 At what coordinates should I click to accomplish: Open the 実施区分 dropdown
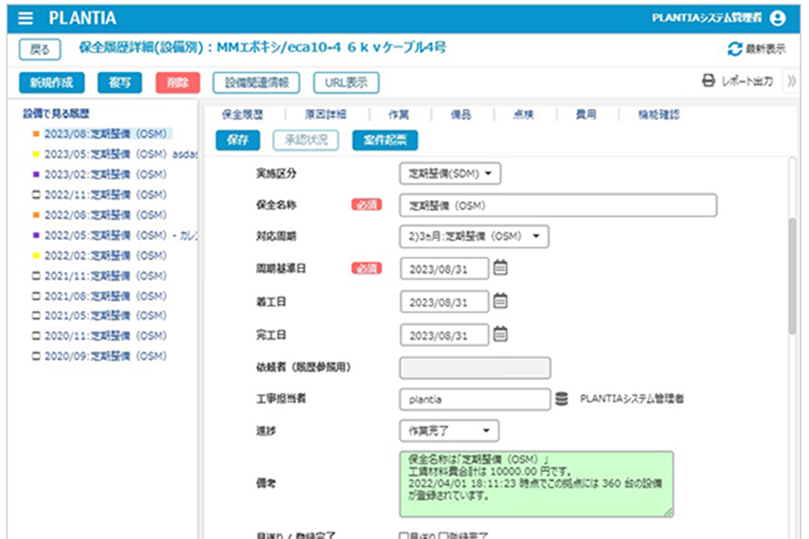pyautogui.click(x=450, y=173)
